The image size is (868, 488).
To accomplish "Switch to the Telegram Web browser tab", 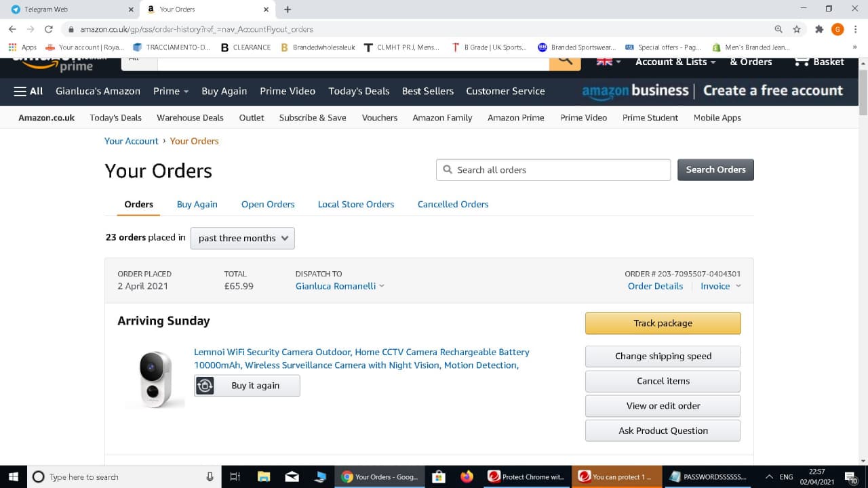I will pyautogui.click(x=70, y=9).
